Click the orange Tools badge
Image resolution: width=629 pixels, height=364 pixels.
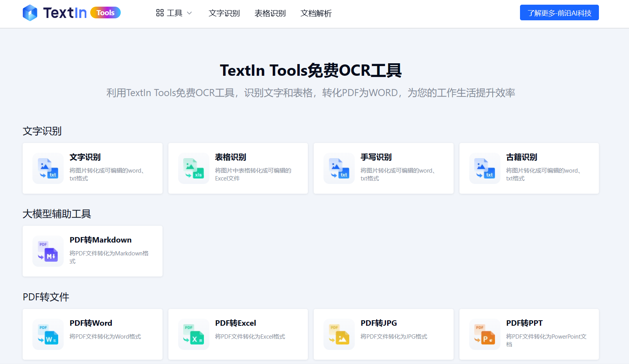[105, 13]
